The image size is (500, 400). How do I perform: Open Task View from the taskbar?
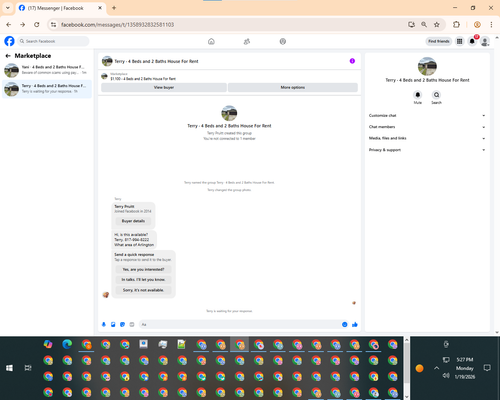tap(28, 368)
